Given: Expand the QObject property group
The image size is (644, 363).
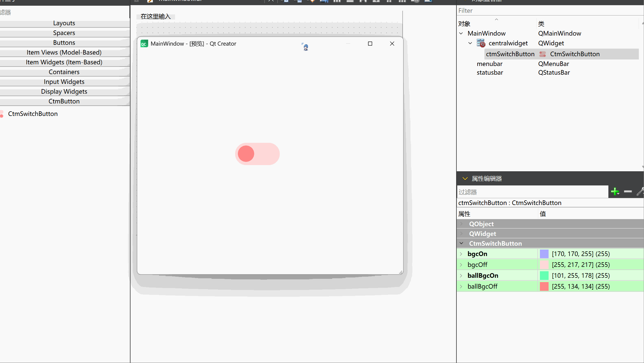Looking at the screenshot, I should tap(461, 224).
